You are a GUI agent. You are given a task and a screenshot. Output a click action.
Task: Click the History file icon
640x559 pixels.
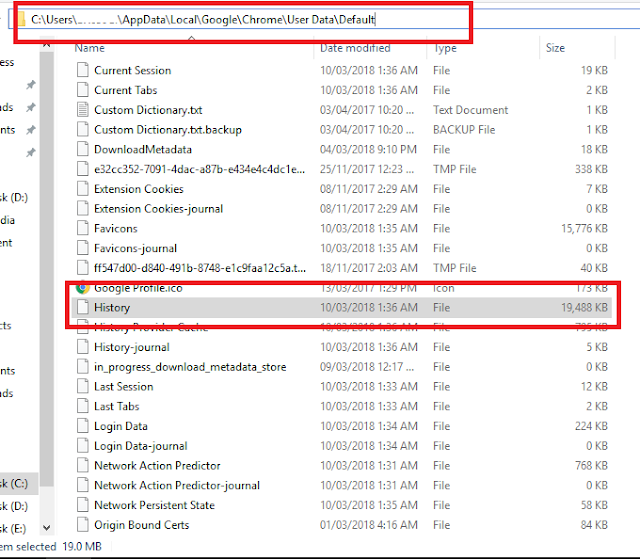(83, 307)
